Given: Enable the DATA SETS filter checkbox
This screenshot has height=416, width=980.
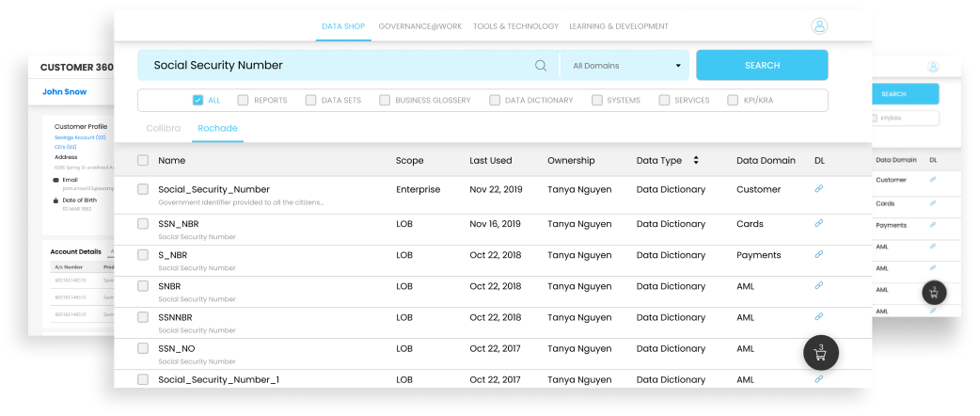Looking at the screenshot, I should (310, 100).
